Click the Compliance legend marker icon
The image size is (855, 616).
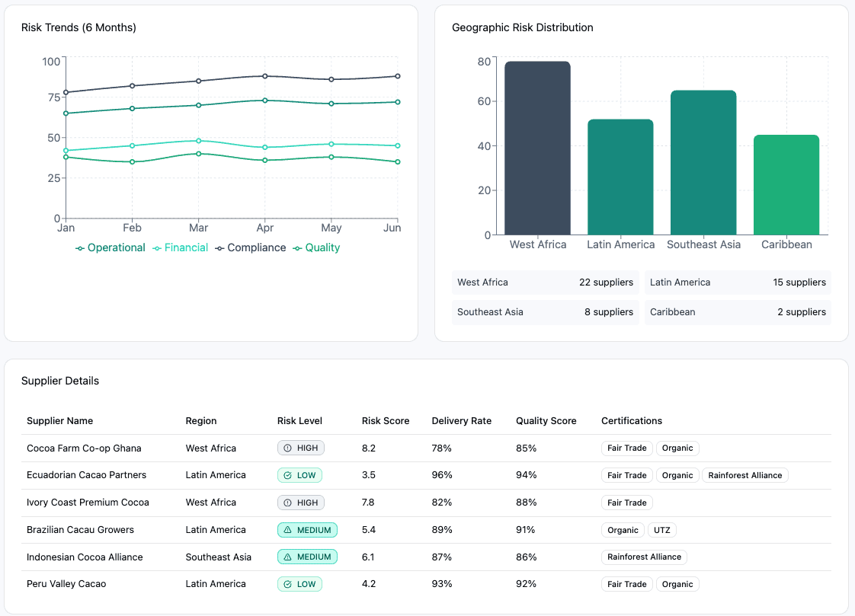(x=219, y=248)
